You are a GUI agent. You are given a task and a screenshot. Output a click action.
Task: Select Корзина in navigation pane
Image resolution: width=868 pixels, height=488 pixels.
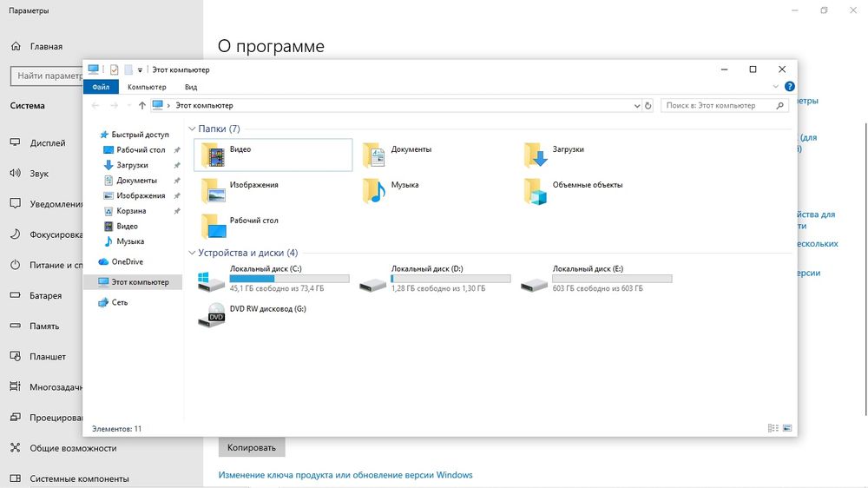point(131,211)
